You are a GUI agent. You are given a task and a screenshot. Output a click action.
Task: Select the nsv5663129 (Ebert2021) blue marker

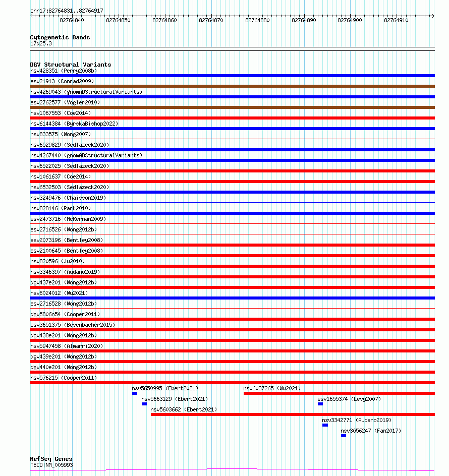click(x=144, y=404)
